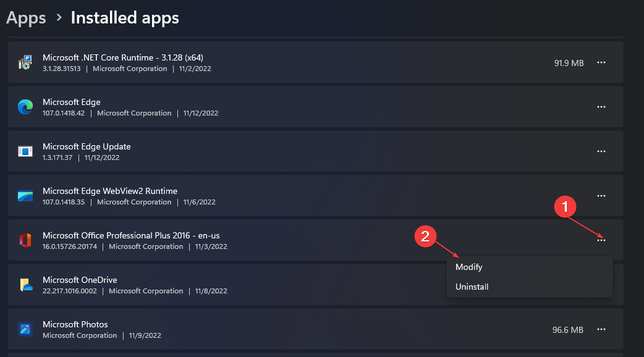Click the Edge WebView2 Runtime icon

click(25, 196)
